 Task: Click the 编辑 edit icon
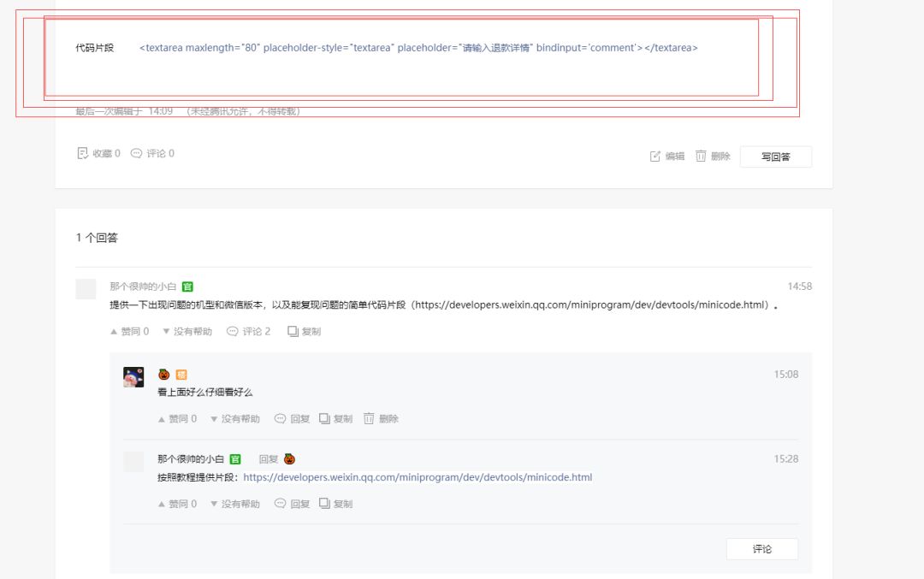coord(654,157)
